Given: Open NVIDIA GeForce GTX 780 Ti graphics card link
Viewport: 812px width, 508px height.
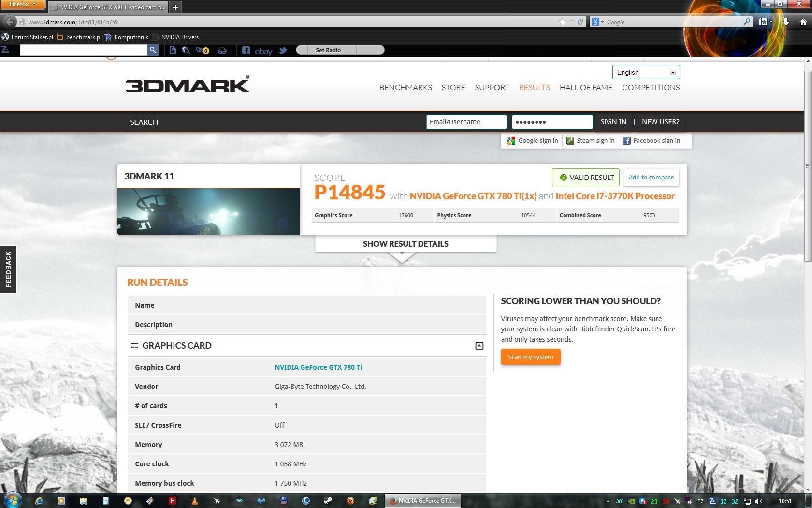Looking at the screenshot, I should pyautogui.click(x=319, y=367).
